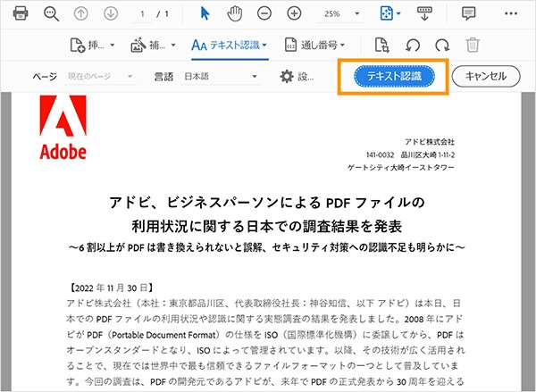
Task: Click the crop page icon
Action: click(x=382, y=45)
